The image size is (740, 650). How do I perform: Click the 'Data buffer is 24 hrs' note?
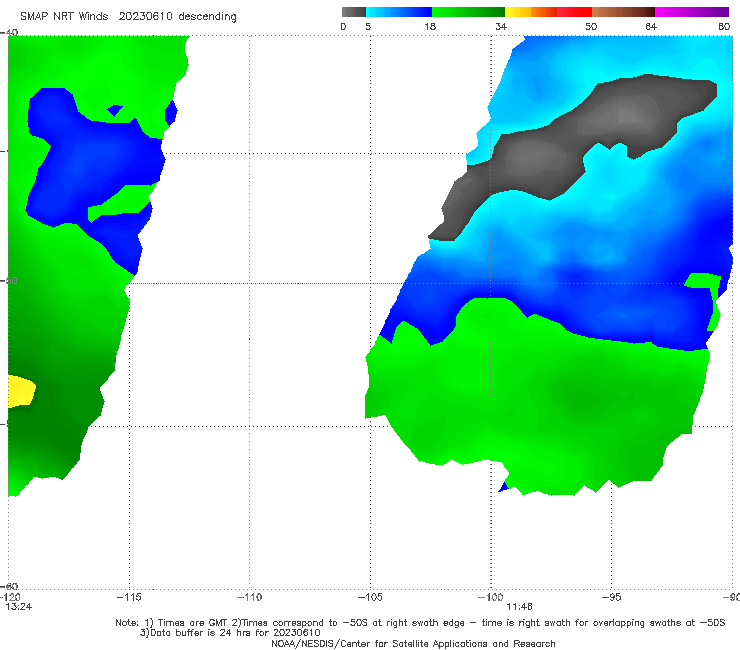230,633
